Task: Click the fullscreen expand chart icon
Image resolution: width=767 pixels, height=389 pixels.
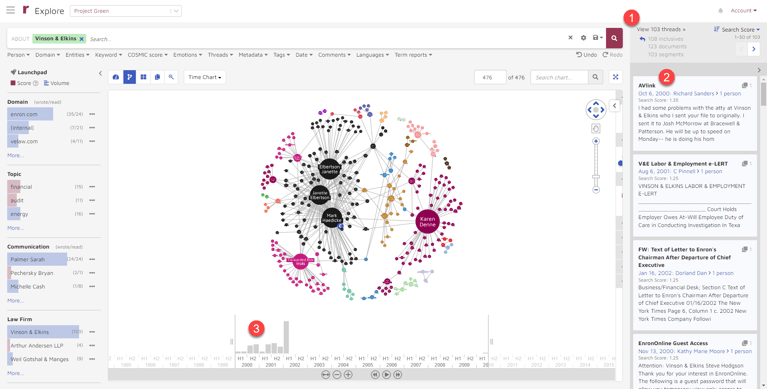Action: tap(616, 77)
